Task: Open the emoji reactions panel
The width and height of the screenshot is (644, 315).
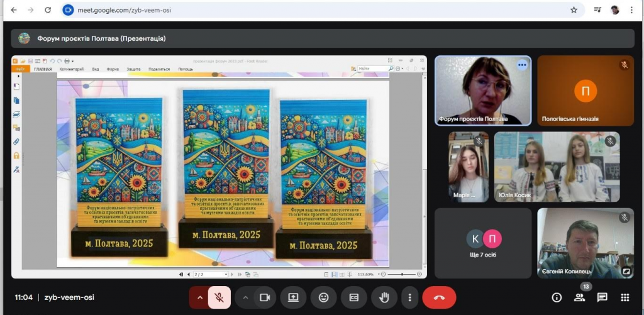Action: pyautogui.click(x=324, y=297)
